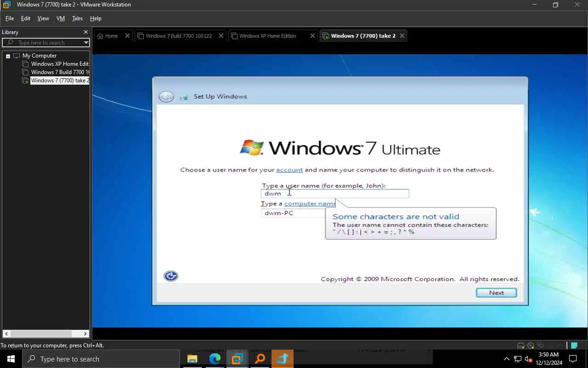Select Windows XP Home Edition in library
The width and height of the screenshot is (588, 368).
(x=60, y=64)
